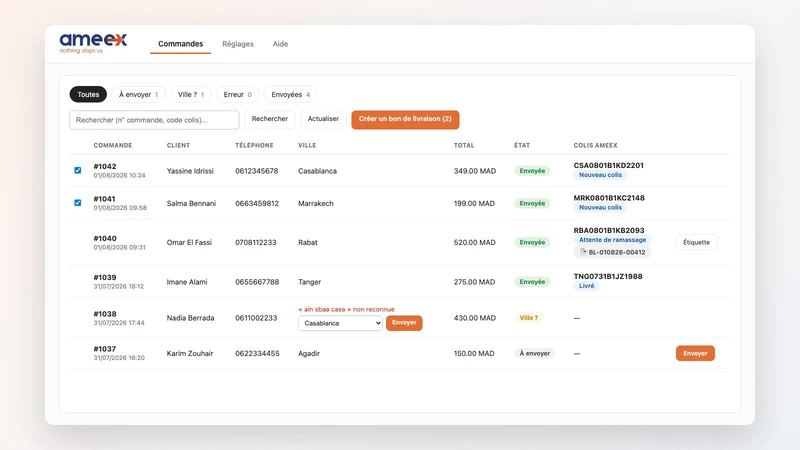Click Envoyer for Karim Zouhair's order
The width and height of the screenshot is (800, 450).
[x=695, y=353]
